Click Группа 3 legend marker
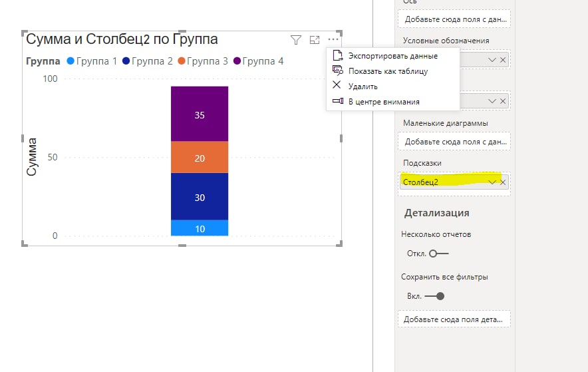This screenshot has height=372, width=588. click(182, 61)
